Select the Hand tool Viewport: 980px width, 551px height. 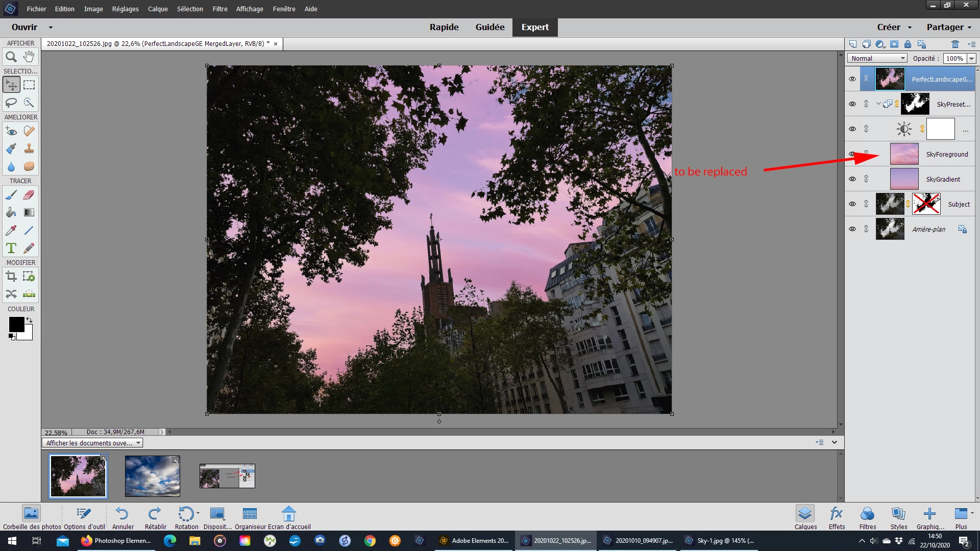29,57
